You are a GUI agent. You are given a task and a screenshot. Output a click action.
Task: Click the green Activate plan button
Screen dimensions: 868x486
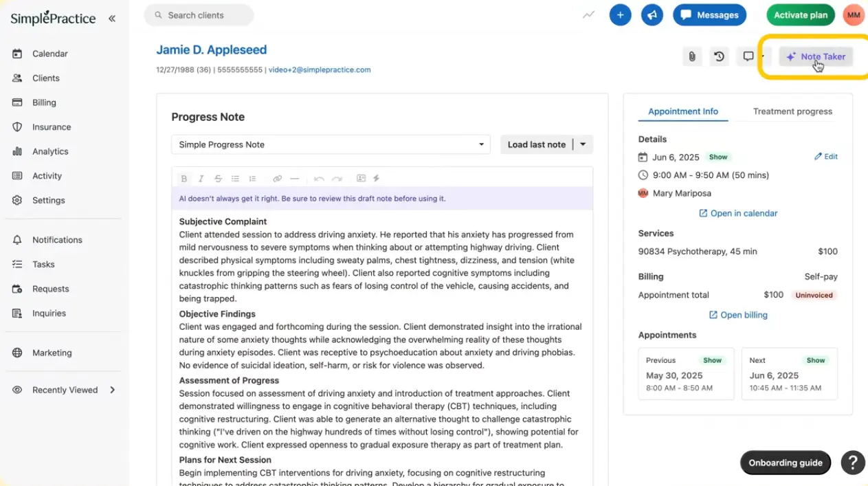(x=801, y=15)
